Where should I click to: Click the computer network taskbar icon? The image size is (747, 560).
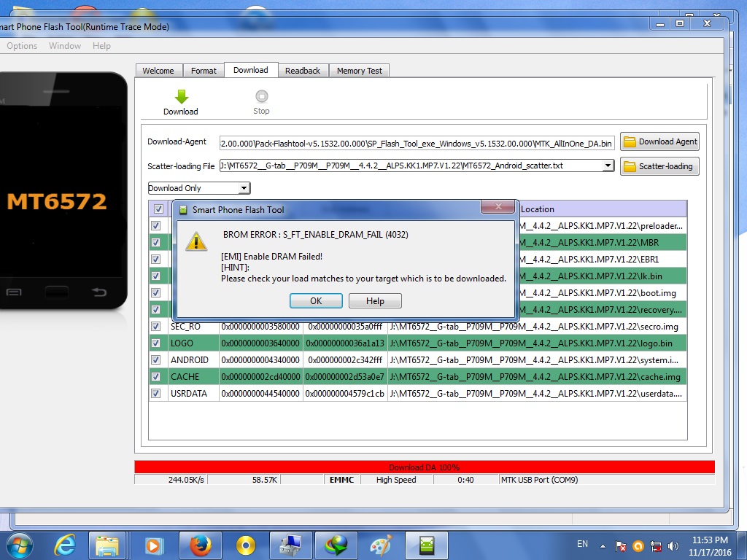[290, 545]
